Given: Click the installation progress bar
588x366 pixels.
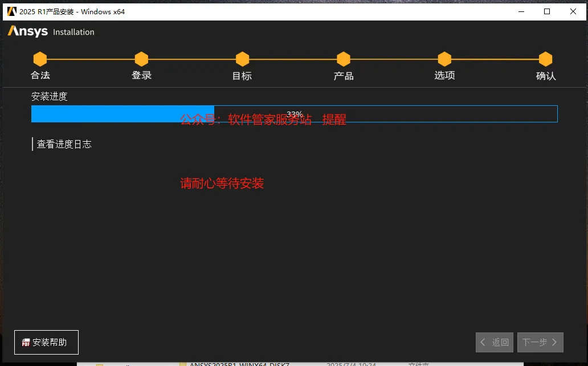Looking at the screenshot, I should tap(295, 114).
